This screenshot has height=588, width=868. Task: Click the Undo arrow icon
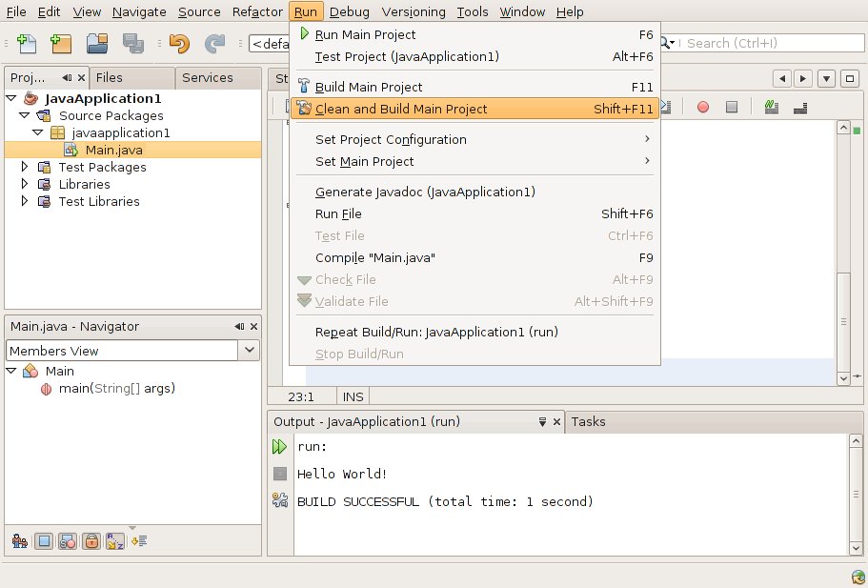pos(178,43)
